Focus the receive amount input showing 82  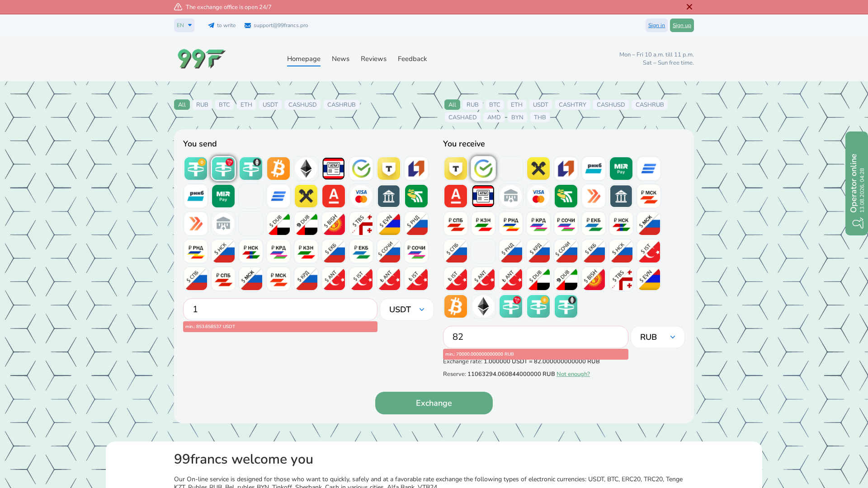[536, 337]
